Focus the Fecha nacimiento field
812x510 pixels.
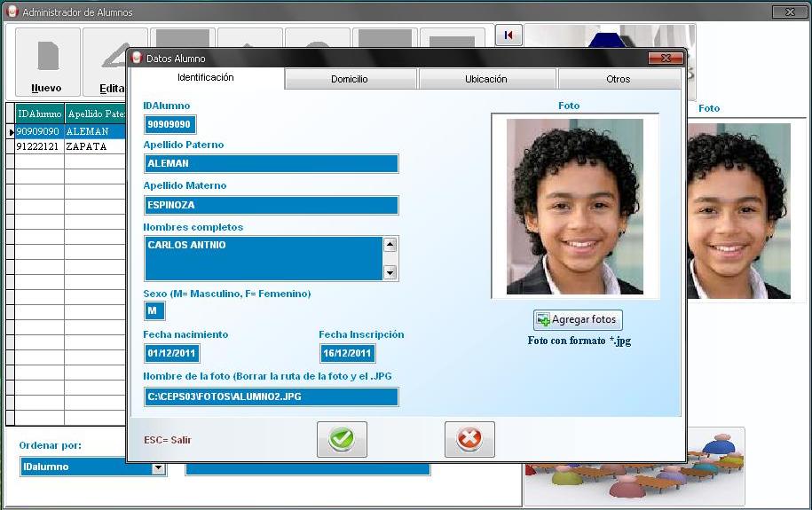pyautogui.click(x=171, y=354)
